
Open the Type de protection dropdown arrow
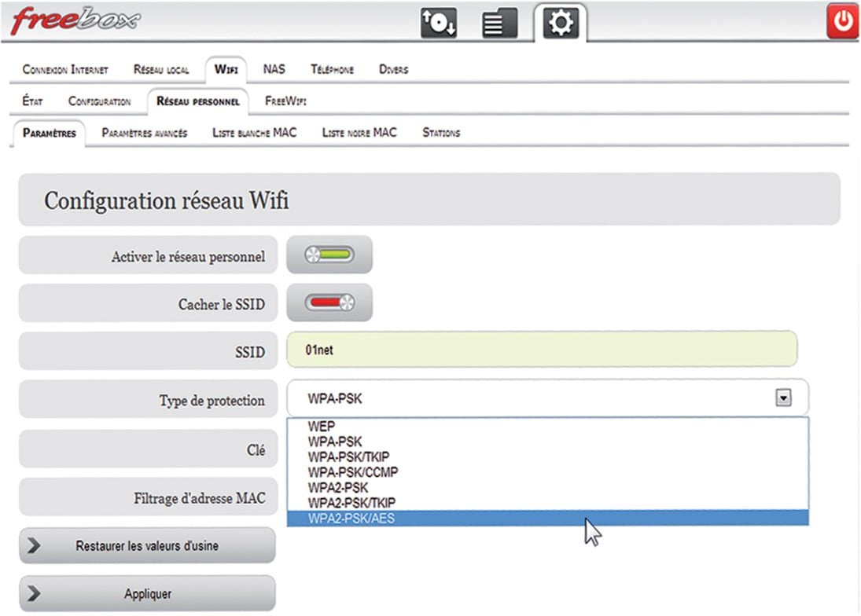click(x=782, y=399)
